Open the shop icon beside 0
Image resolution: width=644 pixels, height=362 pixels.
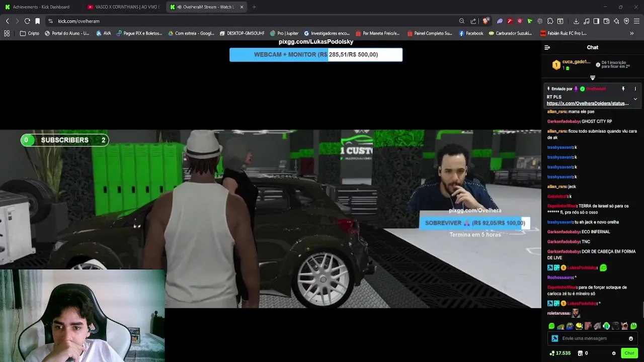point(580,353)
